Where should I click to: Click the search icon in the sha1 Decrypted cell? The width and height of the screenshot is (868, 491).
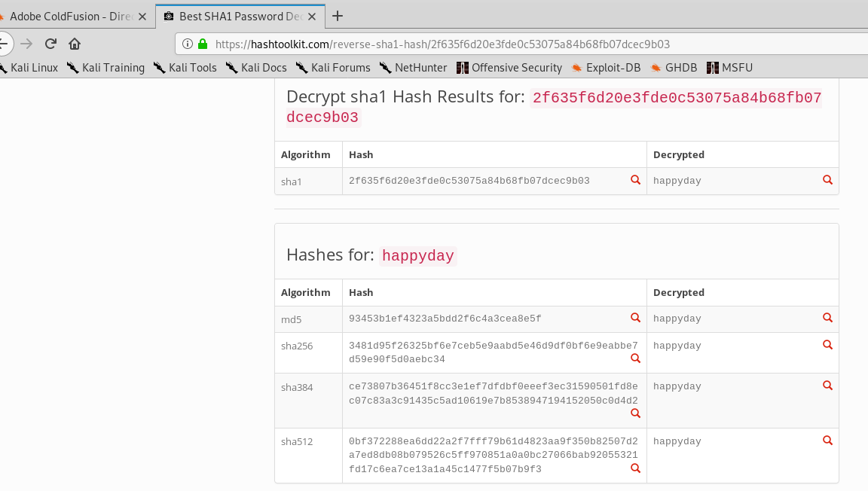pyautogui.click(x=827, y=180)
